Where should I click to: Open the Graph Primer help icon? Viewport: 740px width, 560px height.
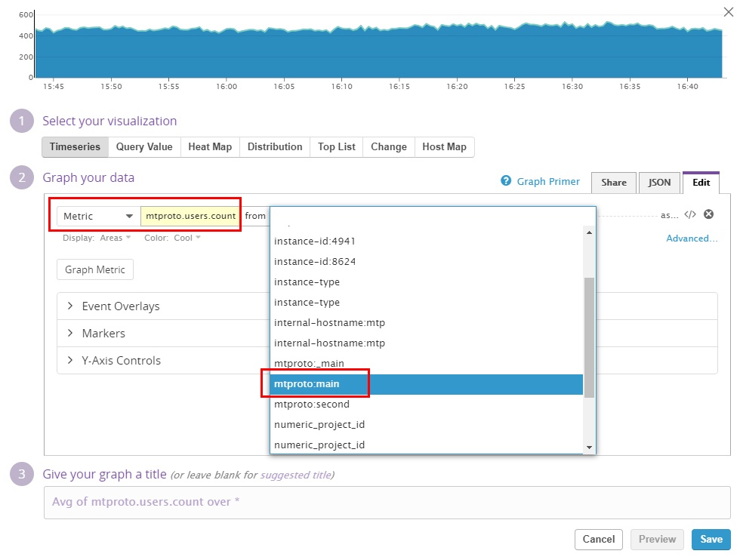(506, 180)
